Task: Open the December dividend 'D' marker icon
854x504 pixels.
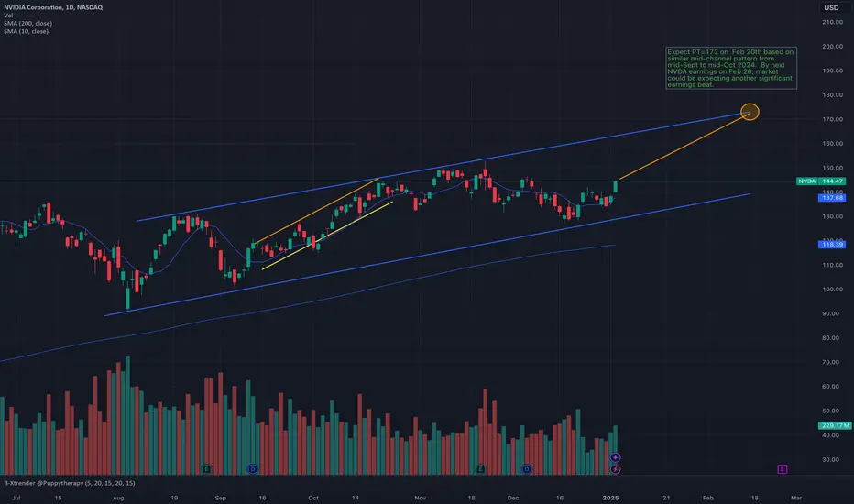Action: [x=527, y=469]
